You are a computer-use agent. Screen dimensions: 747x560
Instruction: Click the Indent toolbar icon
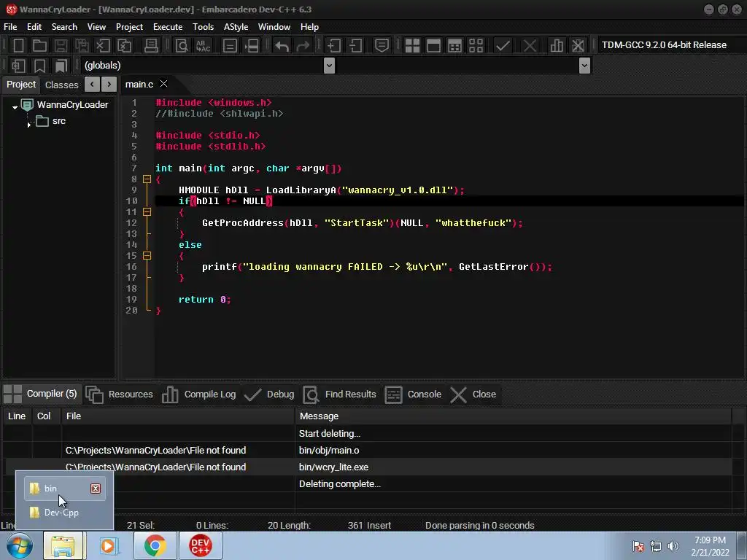[x=333, y=45]
